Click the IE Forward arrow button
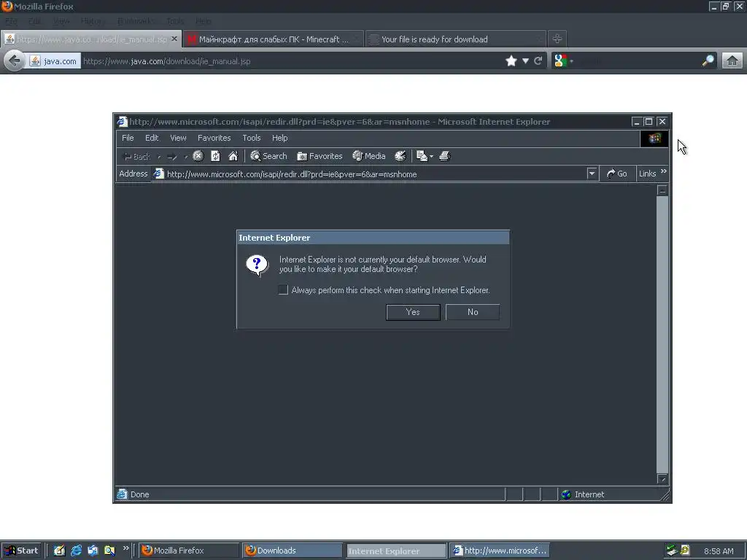This screenshot has height=560, width=747. (x=172, y=156)
